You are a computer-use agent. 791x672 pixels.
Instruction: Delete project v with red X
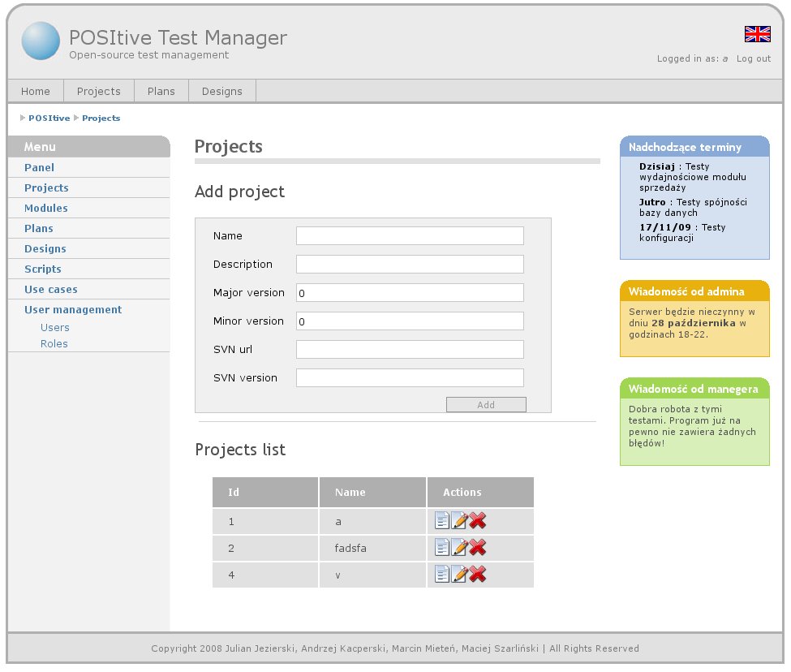click(x=477, y=574)
